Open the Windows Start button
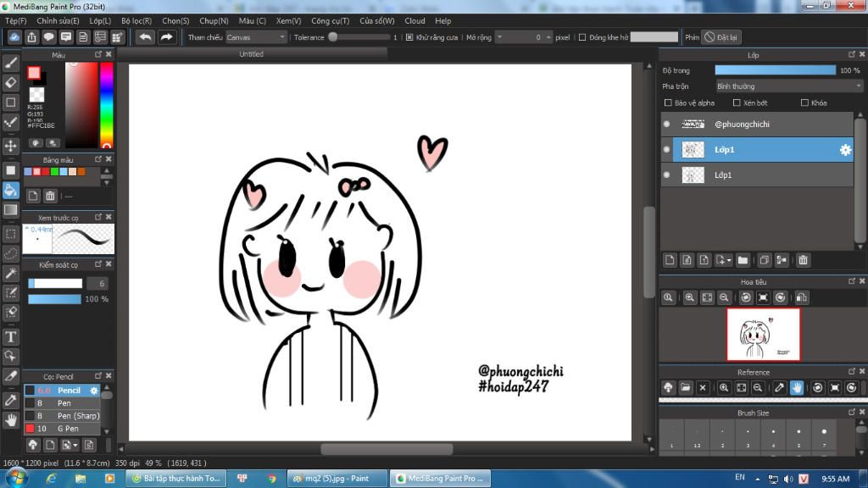 16,478
